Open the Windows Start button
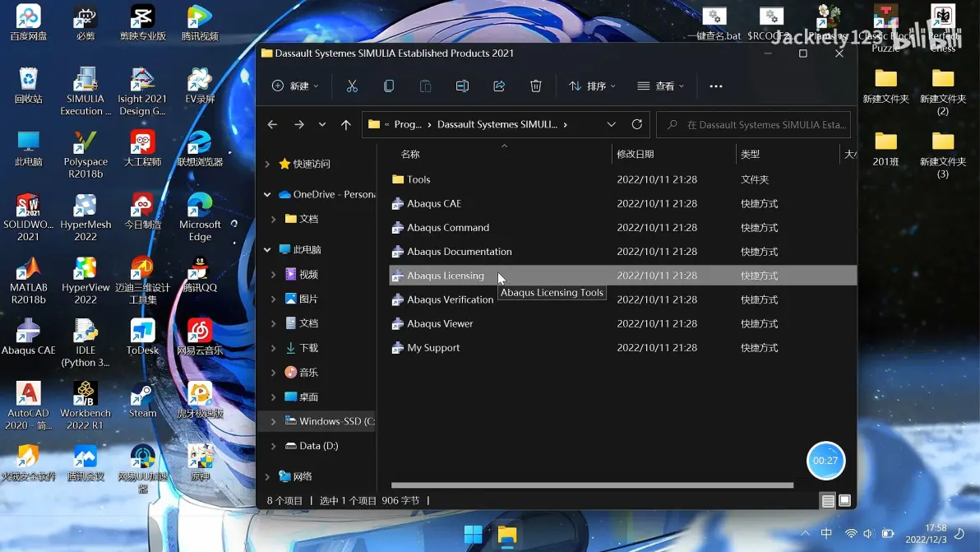This screenshot has width=980, height=552. pos(473,535)
